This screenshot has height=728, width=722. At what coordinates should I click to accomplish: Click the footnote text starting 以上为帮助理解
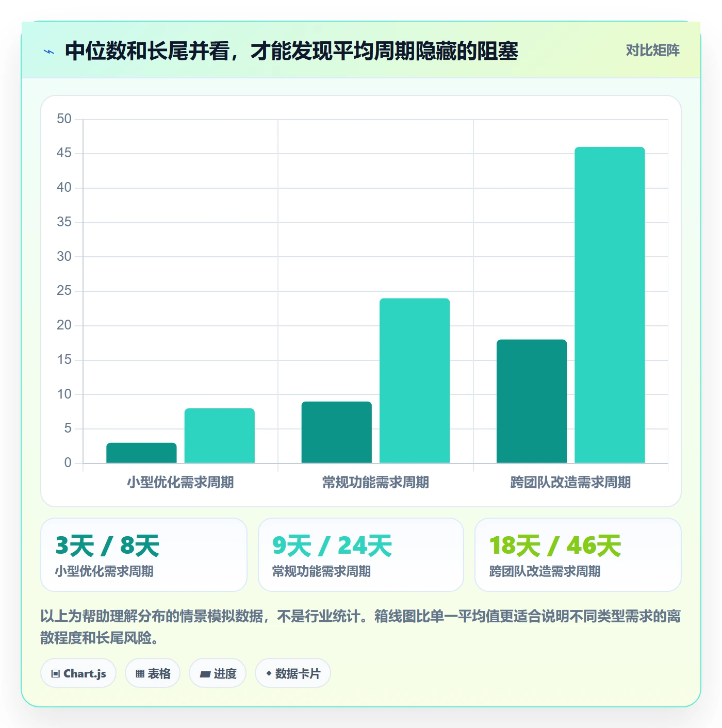(360, 626)
